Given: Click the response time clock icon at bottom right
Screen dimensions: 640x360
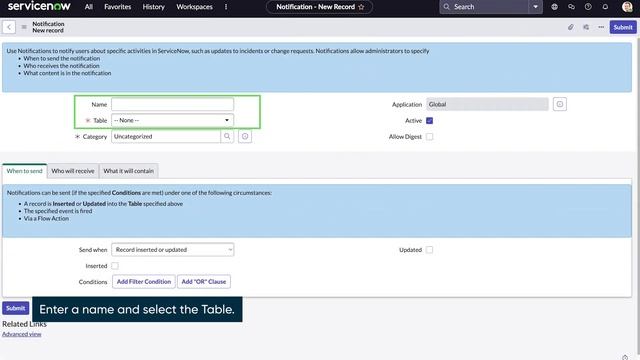Looking at the screenshot, I should (625, 357).
